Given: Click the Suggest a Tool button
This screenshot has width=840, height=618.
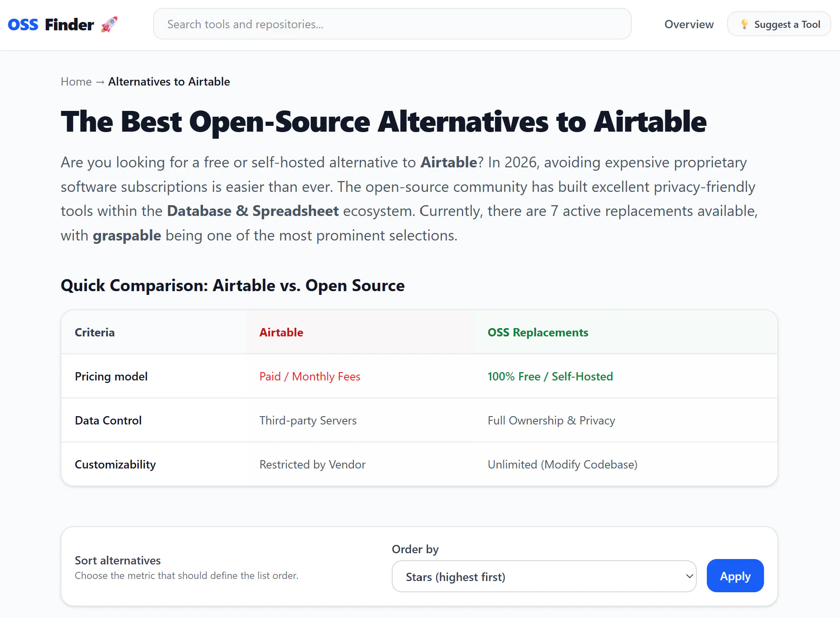Looking at the screenshot, I should pos(779,24).
